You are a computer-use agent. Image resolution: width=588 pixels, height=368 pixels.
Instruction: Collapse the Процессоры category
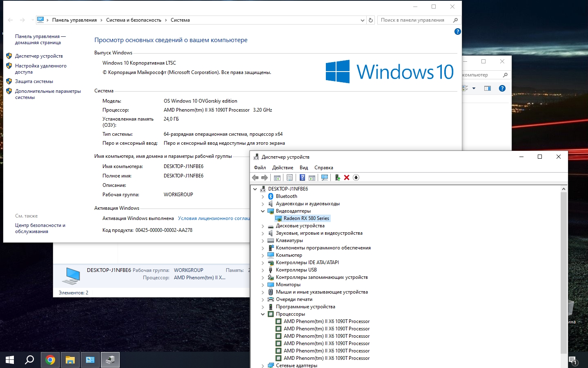263,314
